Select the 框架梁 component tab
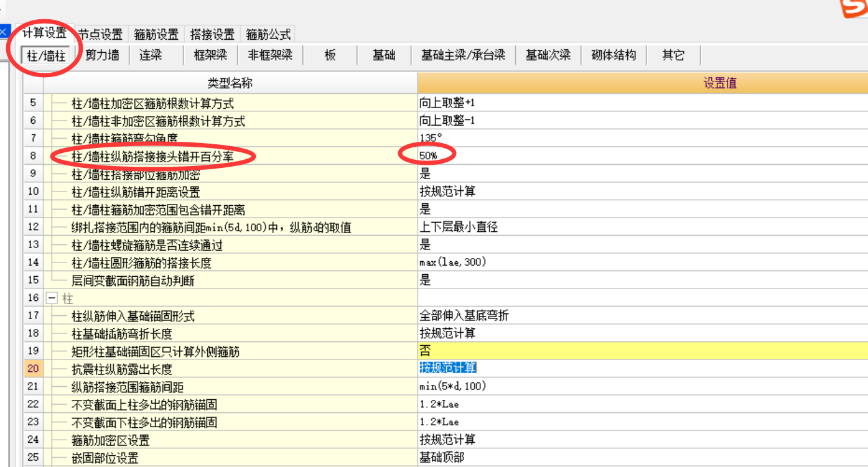Viewport: 868px width, 467px height. pyautogui.click(x=210, y=55)
